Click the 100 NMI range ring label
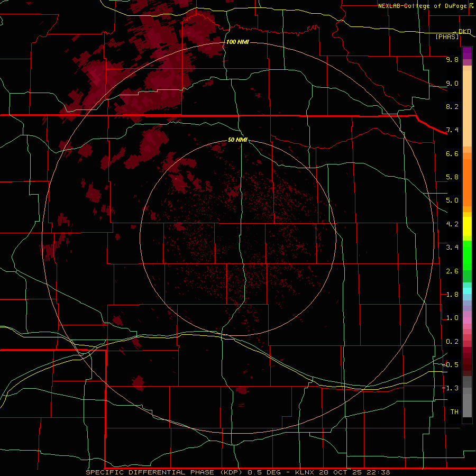The image size is (476, 476). point(237,42)
